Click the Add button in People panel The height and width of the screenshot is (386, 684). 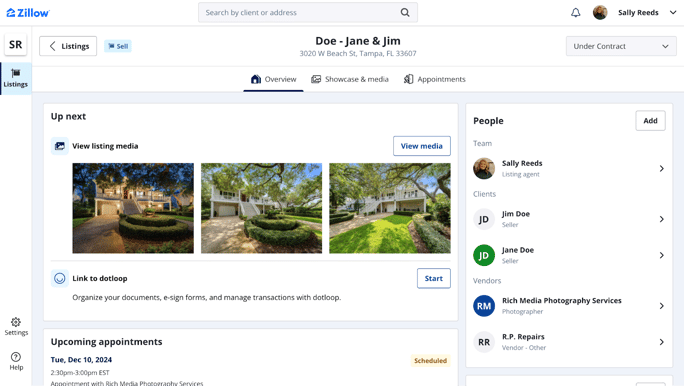650,121
